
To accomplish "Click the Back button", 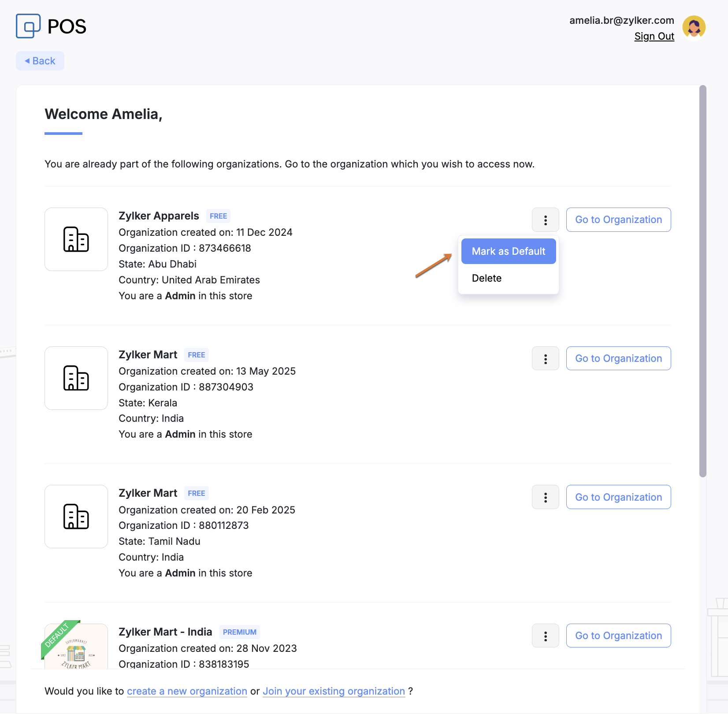I will [x=40, y=61].
